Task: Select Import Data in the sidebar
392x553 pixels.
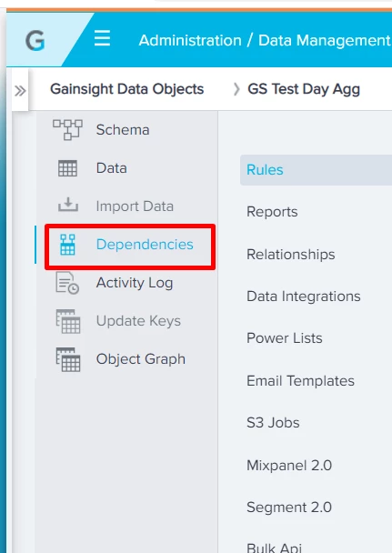Action: [x=135, y=206]
